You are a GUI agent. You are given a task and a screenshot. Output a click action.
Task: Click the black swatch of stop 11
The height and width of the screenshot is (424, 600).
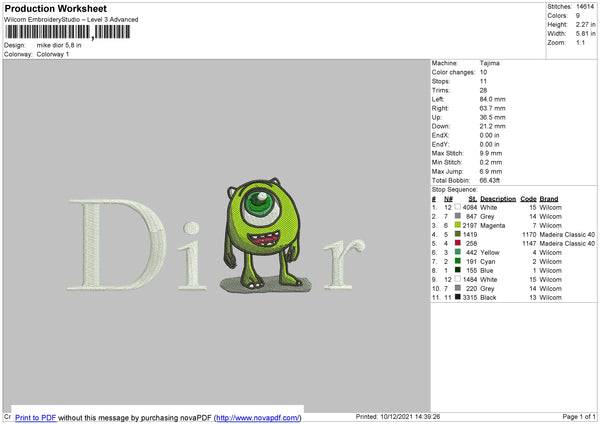[458, 297]
